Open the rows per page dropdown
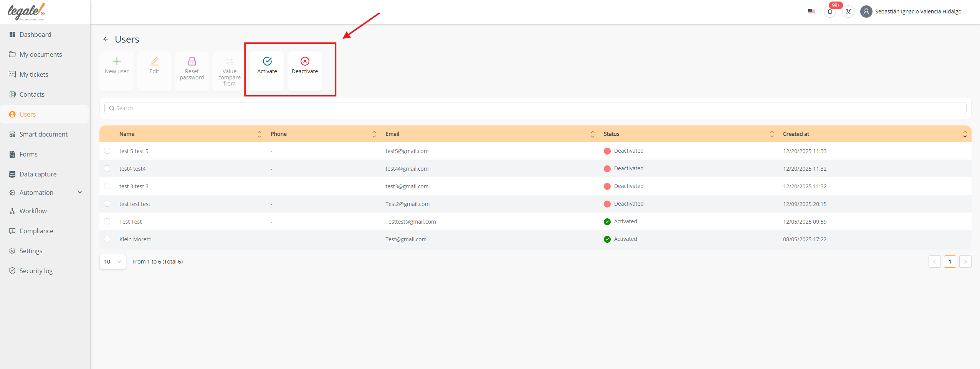This screenshot has width=980, height=369. [112, 262]
